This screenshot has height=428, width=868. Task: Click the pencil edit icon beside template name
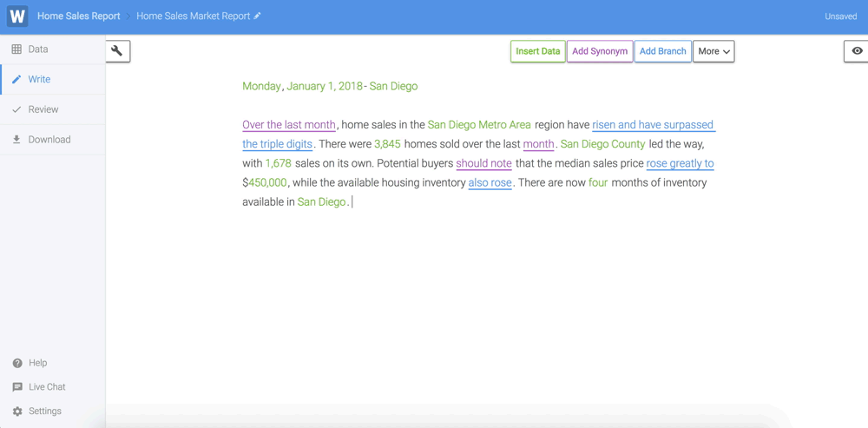click(257, 16)
